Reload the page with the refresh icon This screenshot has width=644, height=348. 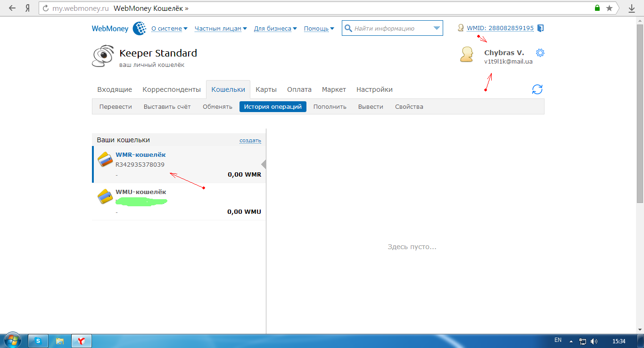tap(46, 8)
